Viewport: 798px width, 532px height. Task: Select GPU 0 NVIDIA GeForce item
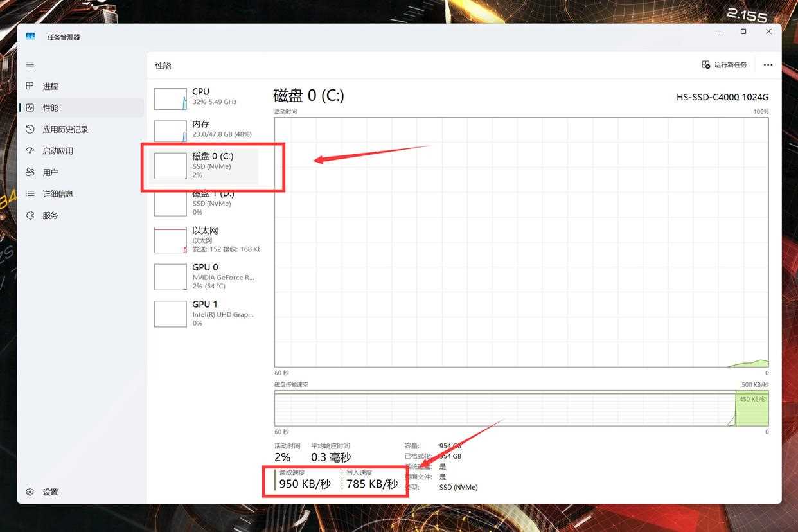(206, 277)
